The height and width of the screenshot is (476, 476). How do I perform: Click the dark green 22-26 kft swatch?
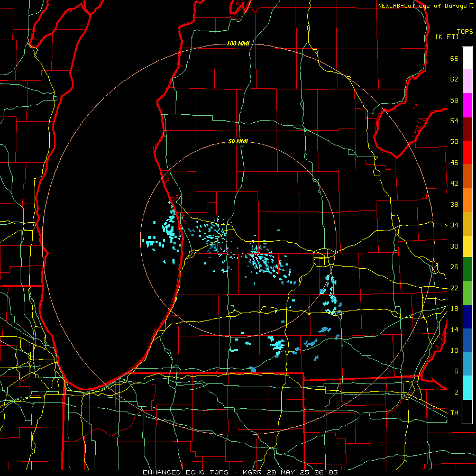[x=467, y=269]
